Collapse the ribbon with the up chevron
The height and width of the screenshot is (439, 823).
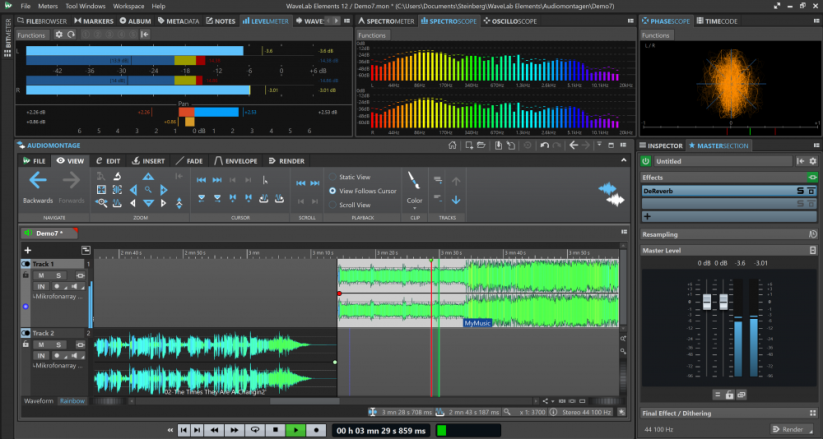[x=624, y=160]
